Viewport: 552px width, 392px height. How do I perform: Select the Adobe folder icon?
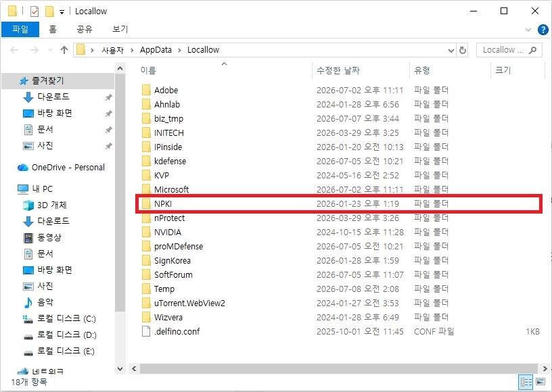point(146,91)
